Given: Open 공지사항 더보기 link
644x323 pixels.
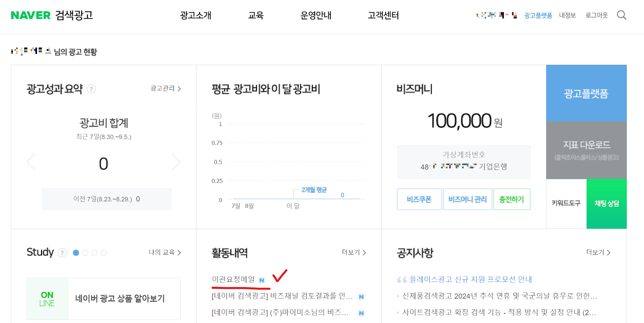Looking at the screenshot, I should tap(598, 252).
